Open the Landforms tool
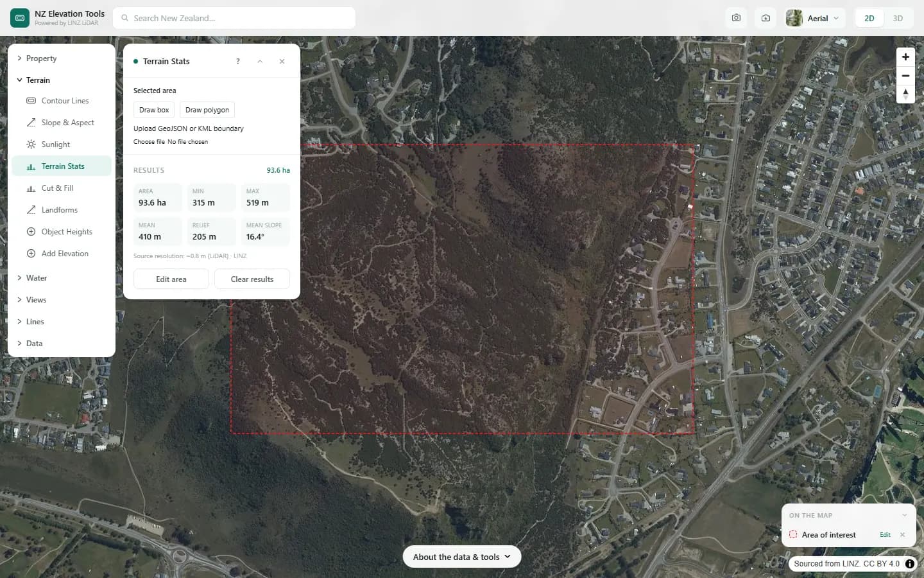924x578 pixels. point(62,210)
